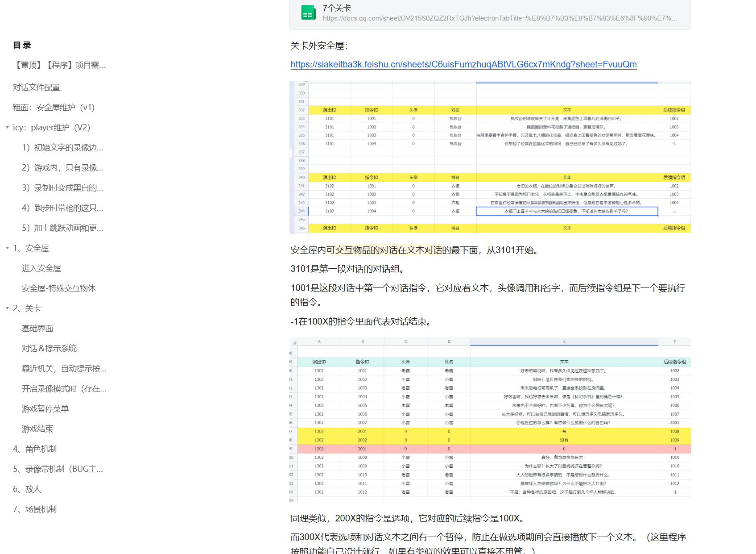Select 游戏暂停菜单 outline item
This screenshot has width=756, height=554.
45,409
